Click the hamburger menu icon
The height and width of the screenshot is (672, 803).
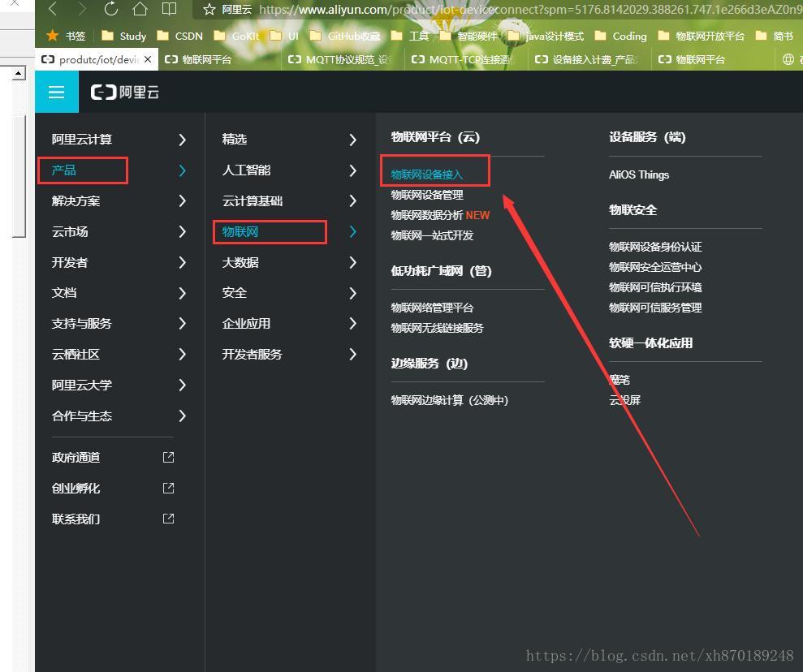[56, 93]
